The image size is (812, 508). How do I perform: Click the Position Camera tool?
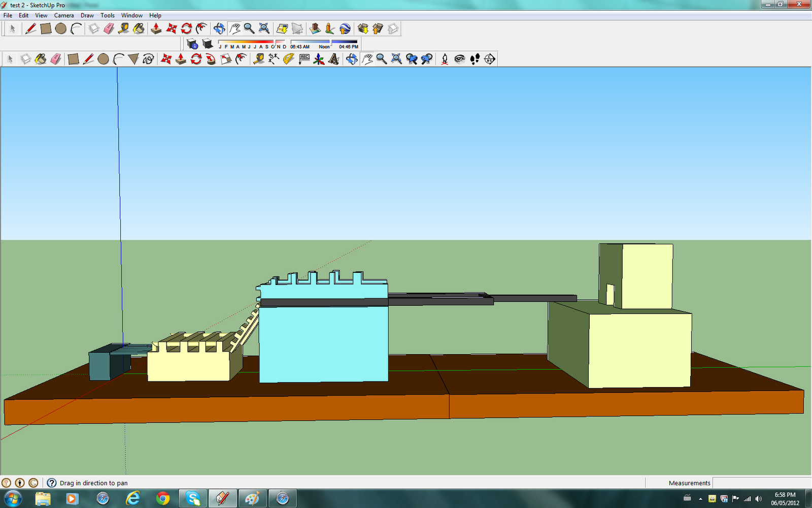445,59
